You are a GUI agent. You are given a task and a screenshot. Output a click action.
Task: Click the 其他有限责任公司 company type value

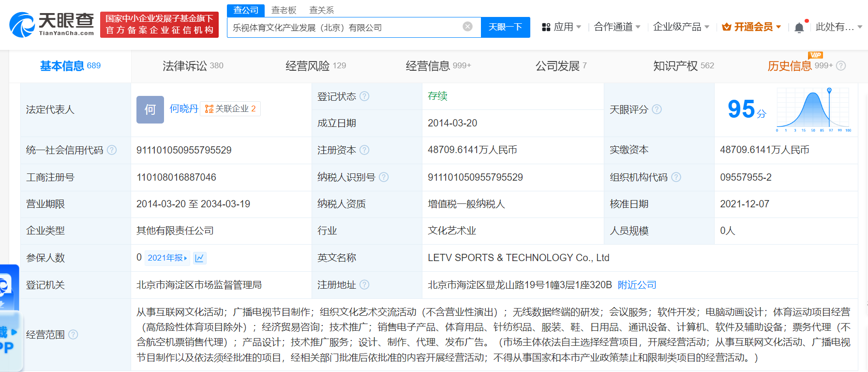click(x=175, y=231)
